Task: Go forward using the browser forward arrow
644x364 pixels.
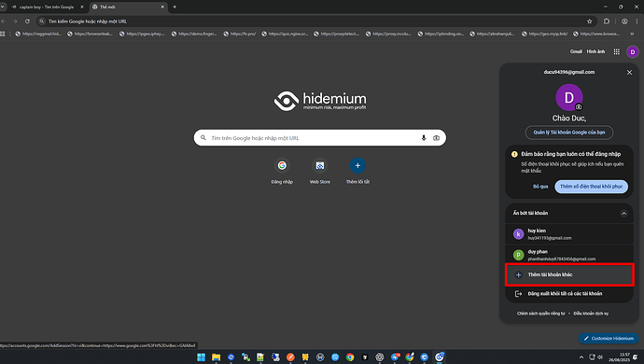Action: pyautogui.click(x=15, y=21)
